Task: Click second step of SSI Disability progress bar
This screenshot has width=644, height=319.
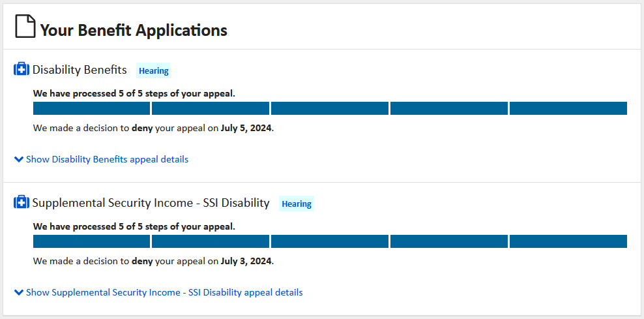Action: pyautogui.click(x=211, y=242)
